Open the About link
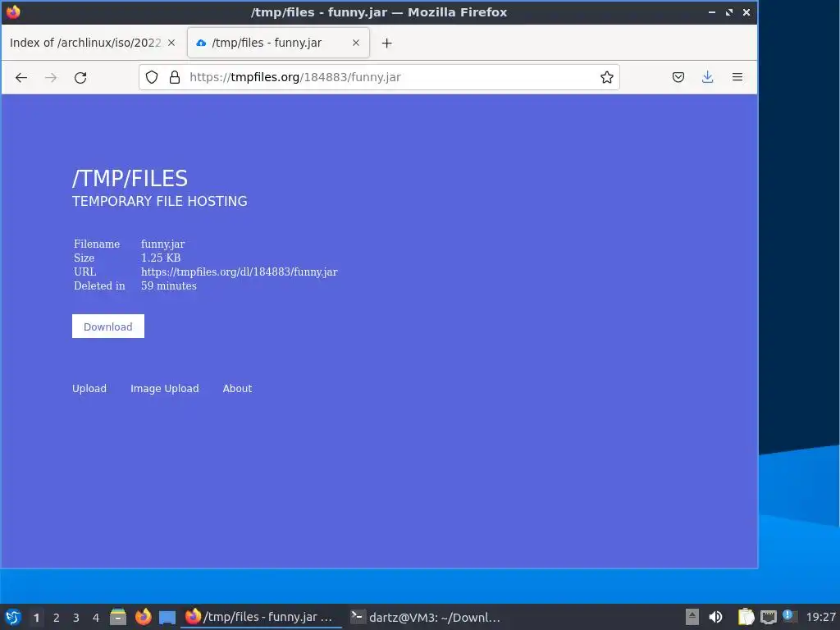The image size is (840, 630). point(237,388)
